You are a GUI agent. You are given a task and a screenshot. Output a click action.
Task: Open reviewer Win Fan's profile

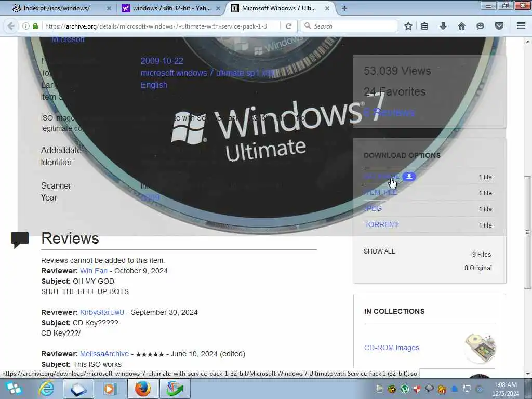(94, 271)
